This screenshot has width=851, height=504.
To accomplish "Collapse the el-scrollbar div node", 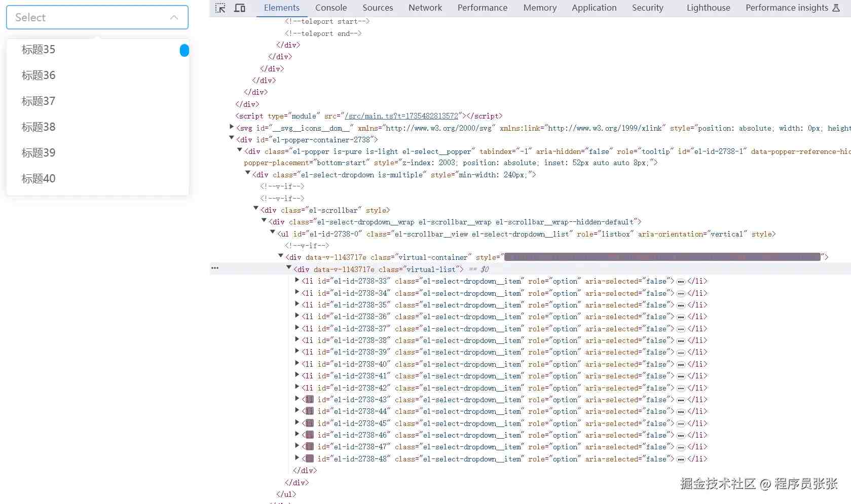I will [x=256, y=209].
